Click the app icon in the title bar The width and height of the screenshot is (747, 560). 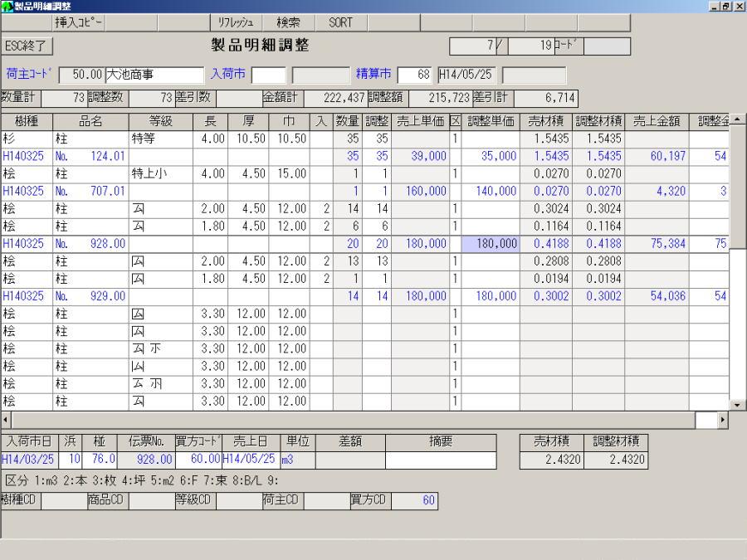pos(7,7)
